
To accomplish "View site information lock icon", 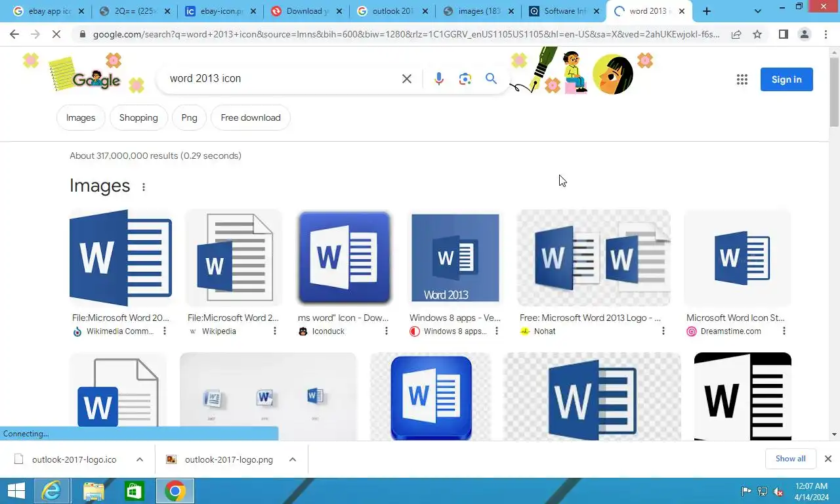I will [82, 34].
